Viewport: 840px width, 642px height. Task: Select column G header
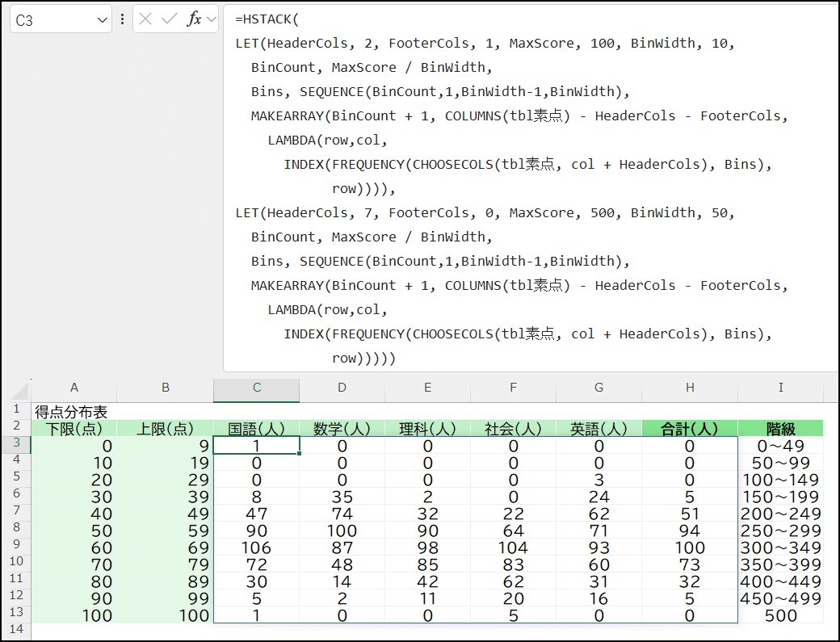599,388
